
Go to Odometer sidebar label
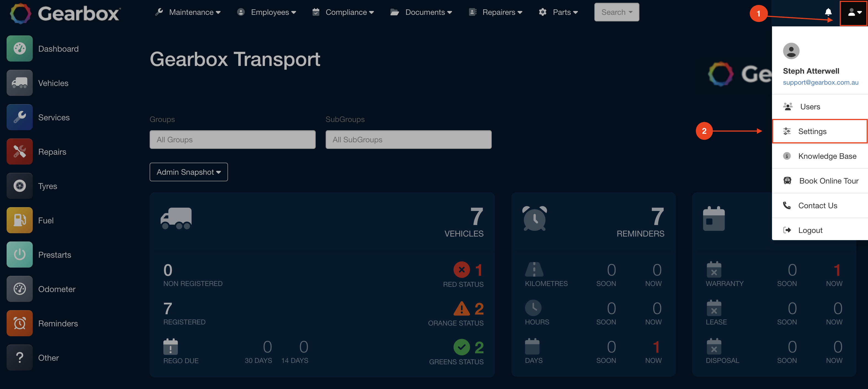(57, 289)
